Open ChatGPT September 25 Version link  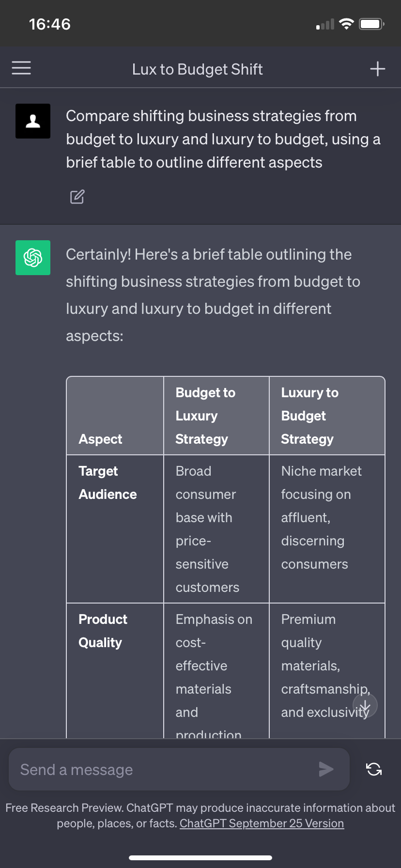(262, 823)
